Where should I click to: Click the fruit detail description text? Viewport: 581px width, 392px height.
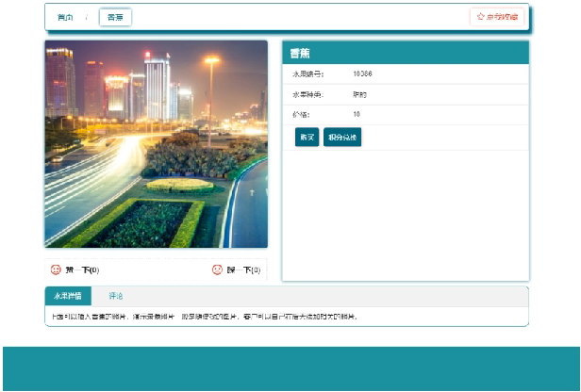[206, 316]
